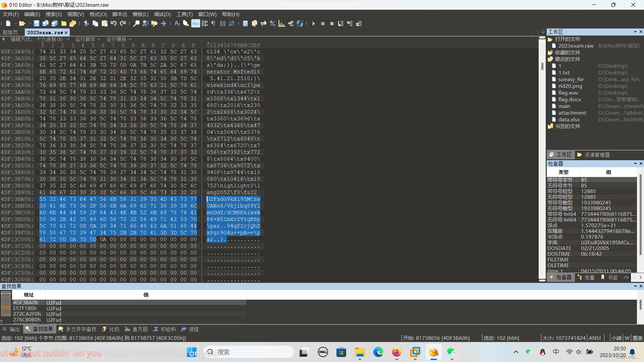Image resolution: width=644 pixels, height=362 pixels.
Task: Open Firefox from the taskbar
Action: click(396, 352)
